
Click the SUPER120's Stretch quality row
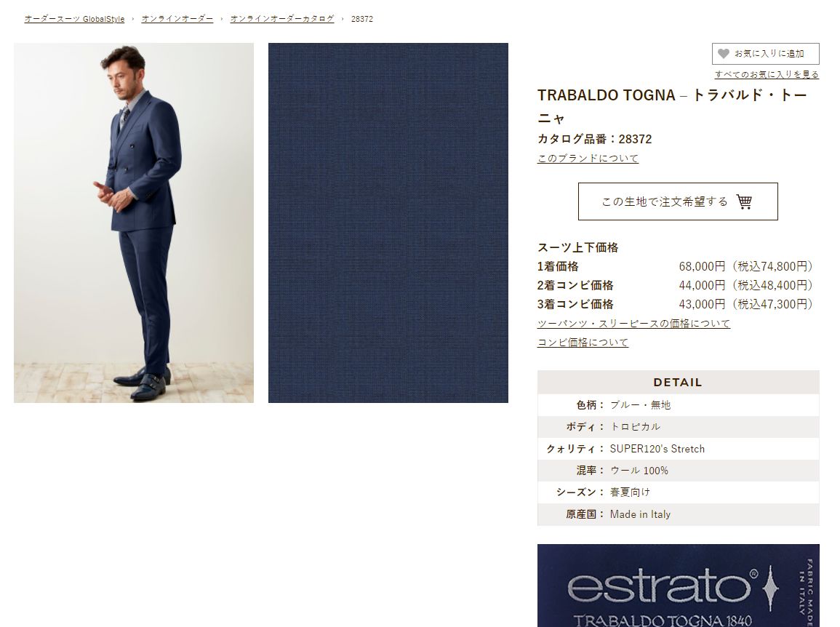click(679, 449)
